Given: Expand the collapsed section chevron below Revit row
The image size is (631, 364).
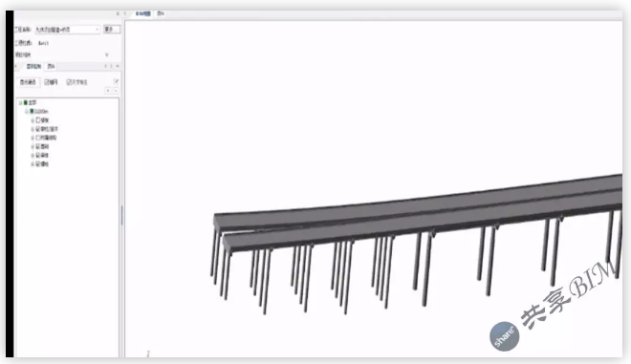Looking at the screenshot, I should pos(107,54).
